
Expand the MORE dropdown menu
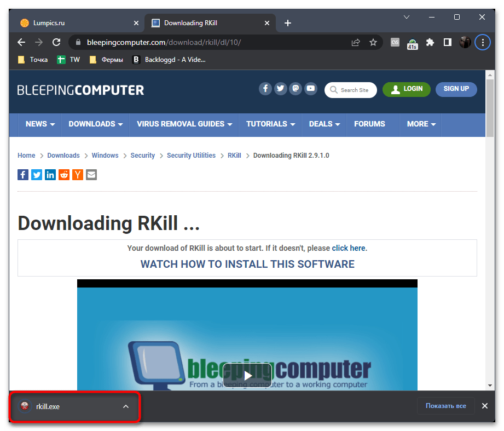(421, 124)
